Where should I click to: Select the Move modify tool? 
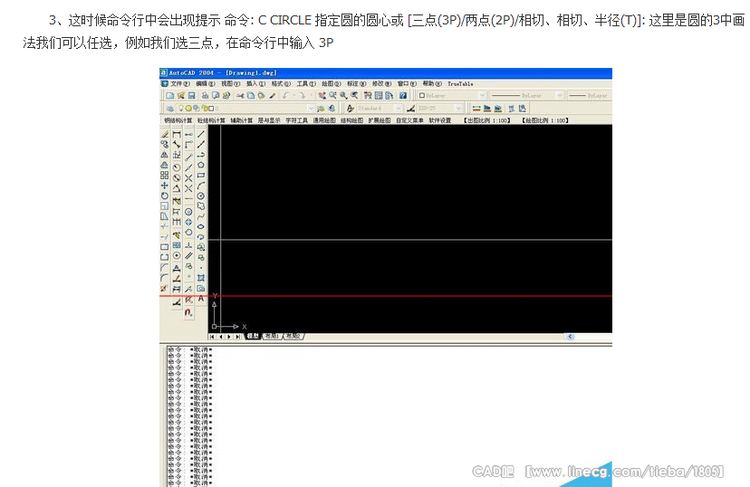pyautogui.click(x=165, y=186)
